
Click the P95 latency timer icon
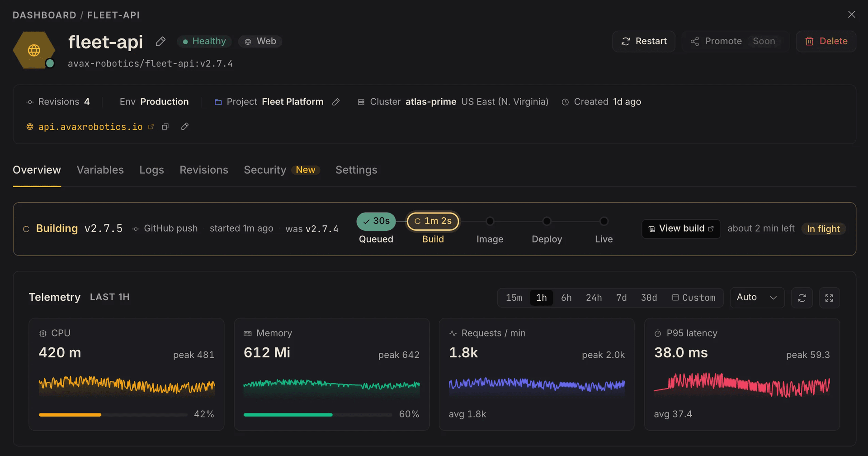point(658,333)
